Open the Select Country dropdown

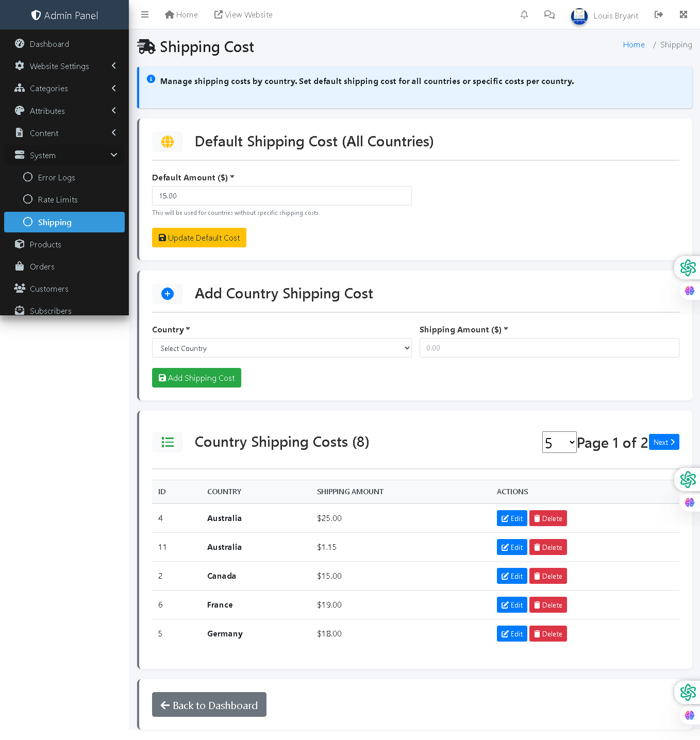[281, 348]
